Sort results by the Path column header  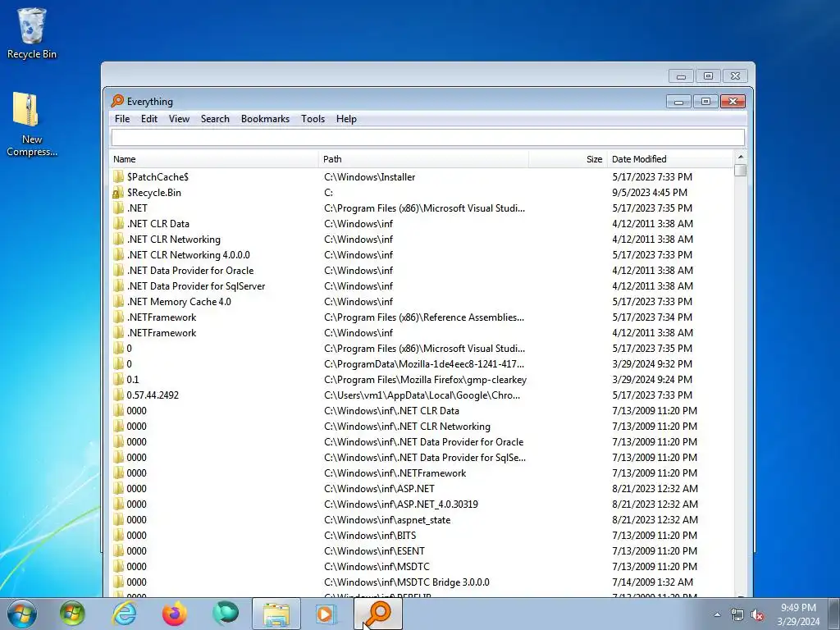point(423,159)
